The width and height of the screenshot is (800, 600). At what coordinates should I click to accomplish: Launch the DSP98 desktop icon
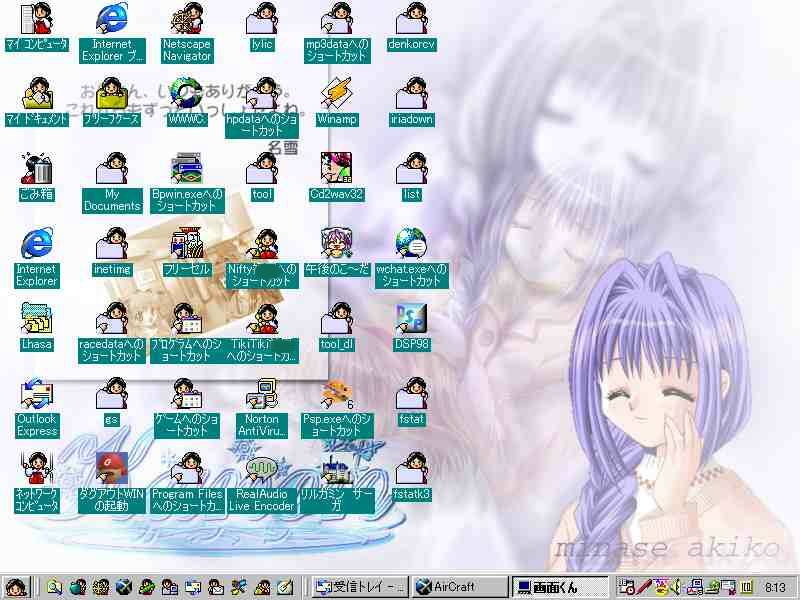[411, 320]
